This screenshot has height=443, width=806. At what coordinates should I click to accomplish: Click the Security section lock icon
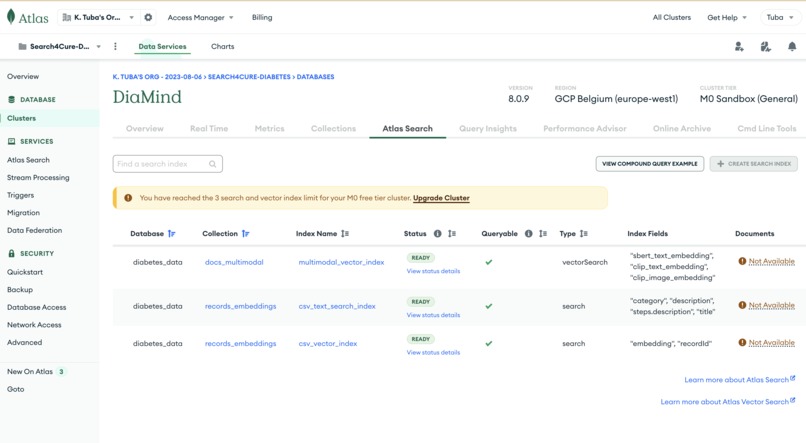tap(11, 253)
